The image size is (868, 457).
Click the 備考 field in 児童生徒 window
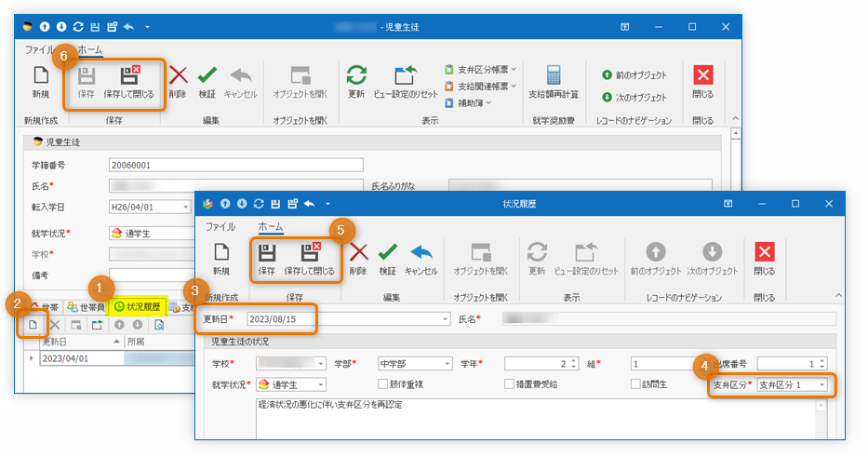(x=152, y=276)
